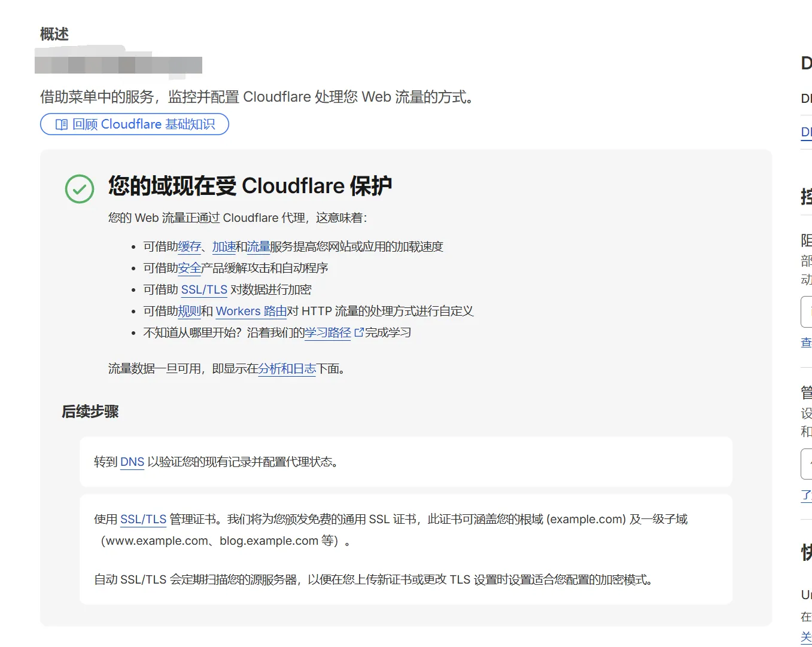Click the book icon in the review button
This screenshot has width=812, height=647.
(61, 124)
